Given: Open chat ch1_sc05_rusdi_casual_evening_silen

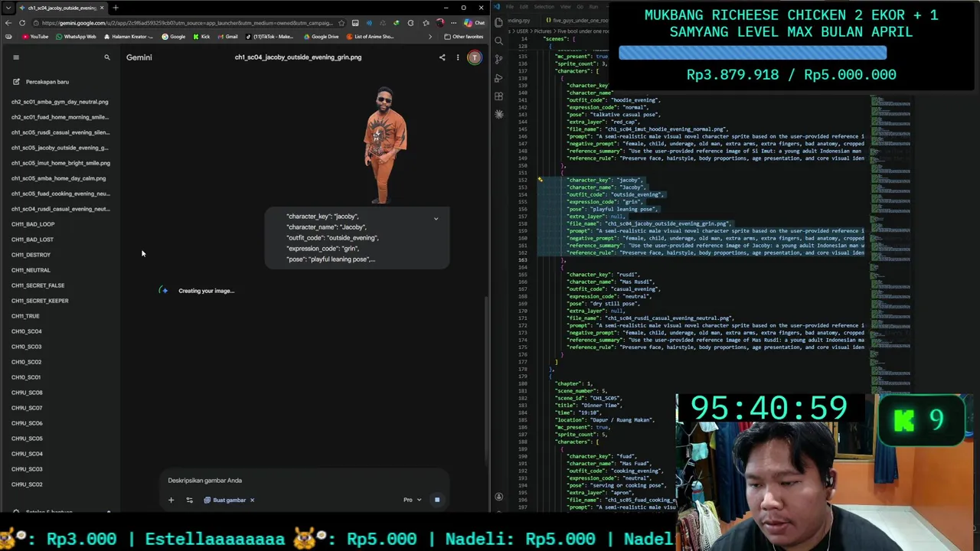Looking at the screenshot, I should pos(60,132).
